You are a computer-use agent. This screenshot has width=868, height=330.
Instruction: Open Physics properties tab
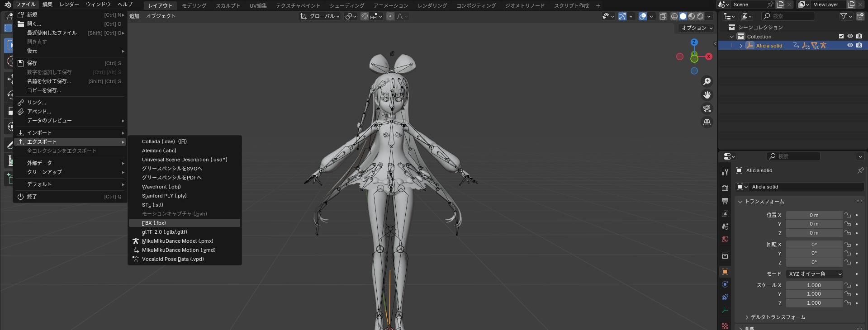(725, 284)
